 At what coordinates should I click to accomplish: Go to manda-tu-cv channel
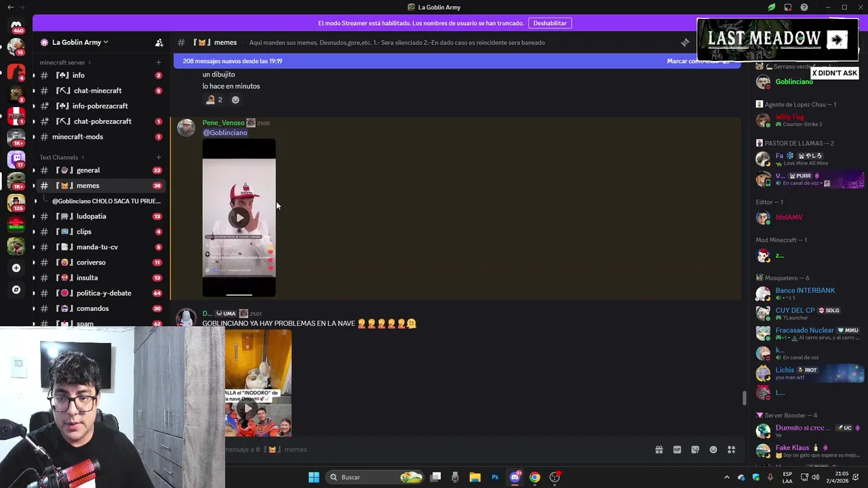point(102,247)
